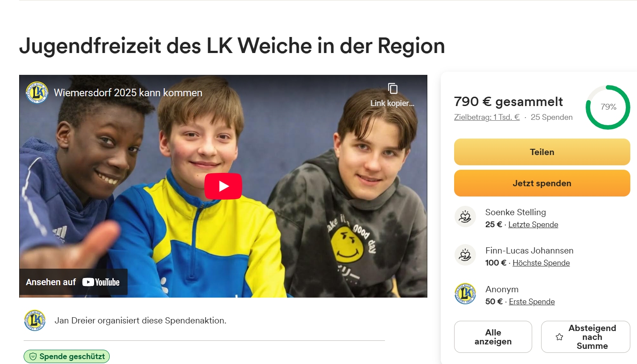Play the Wiemersdorf 2025 YouTube video

click(223, 186)
